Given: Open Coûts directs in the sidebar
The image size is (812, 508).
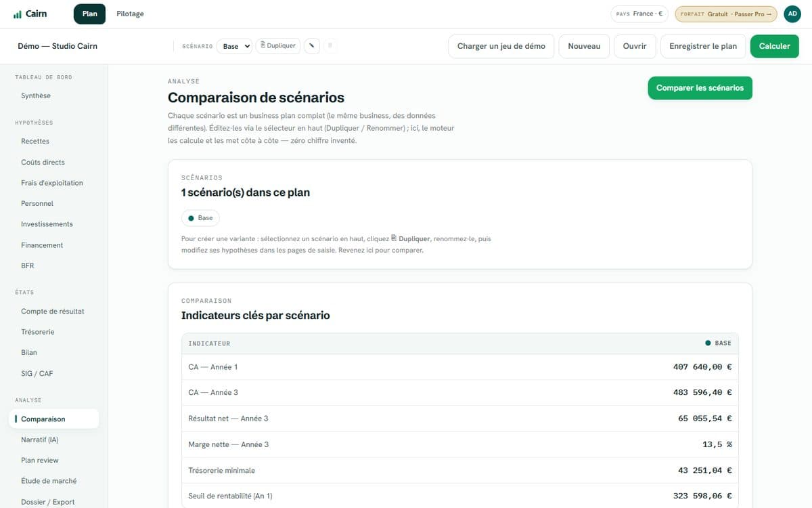Looking at the screenshot, I should [54, 163].
